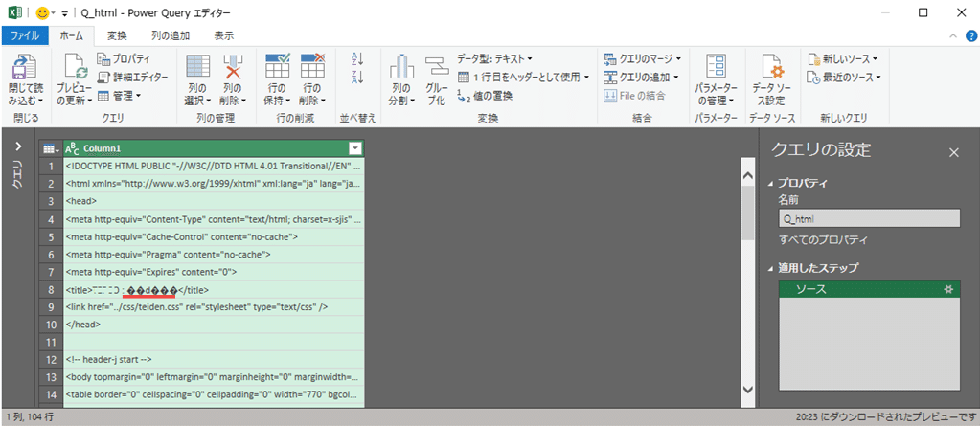Switch to the Home (ホーム) tab
The height and width of the screenshot is (426, 980).
click(71, 35)
